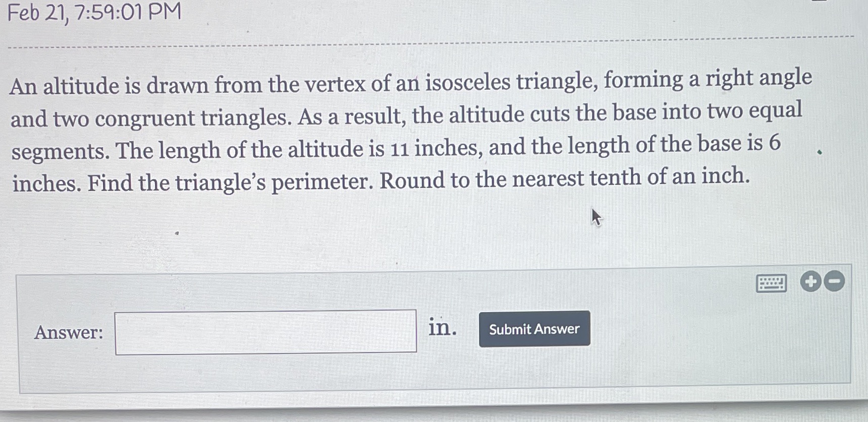Click the gray Submit Answer control
868x422 pixels.
(533, 329)
